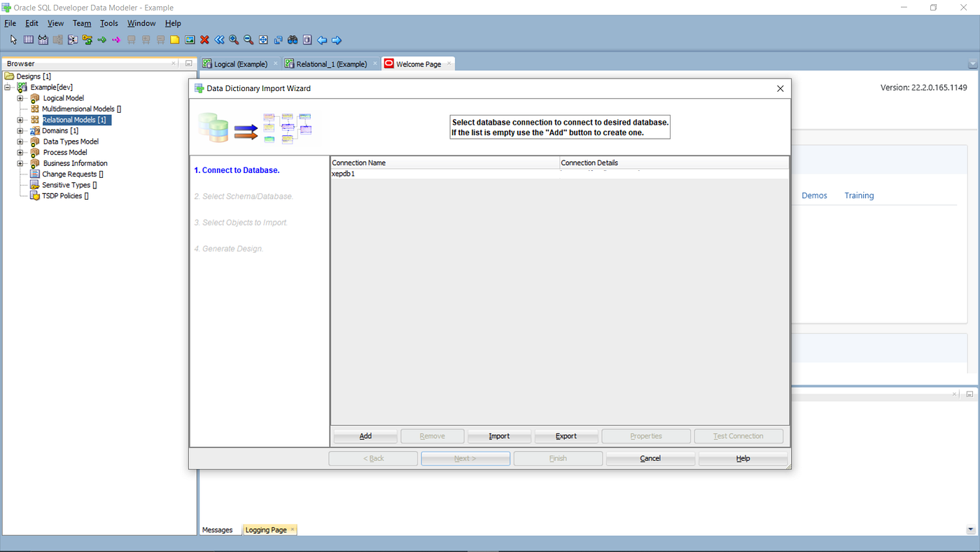Open the Team menu
Image resolution: width=980 pixels, height=552 pixels.
[x=82, y=23]
